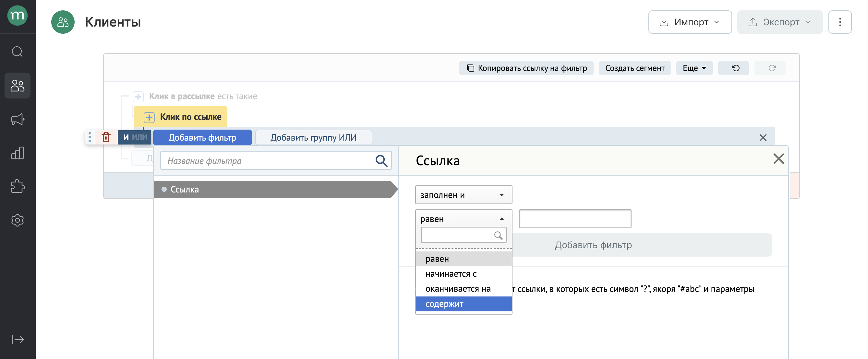The width and height of the screenshot is (868, 359).
Task: Click Клик в рассылке есть такие node
Action: 203,97
